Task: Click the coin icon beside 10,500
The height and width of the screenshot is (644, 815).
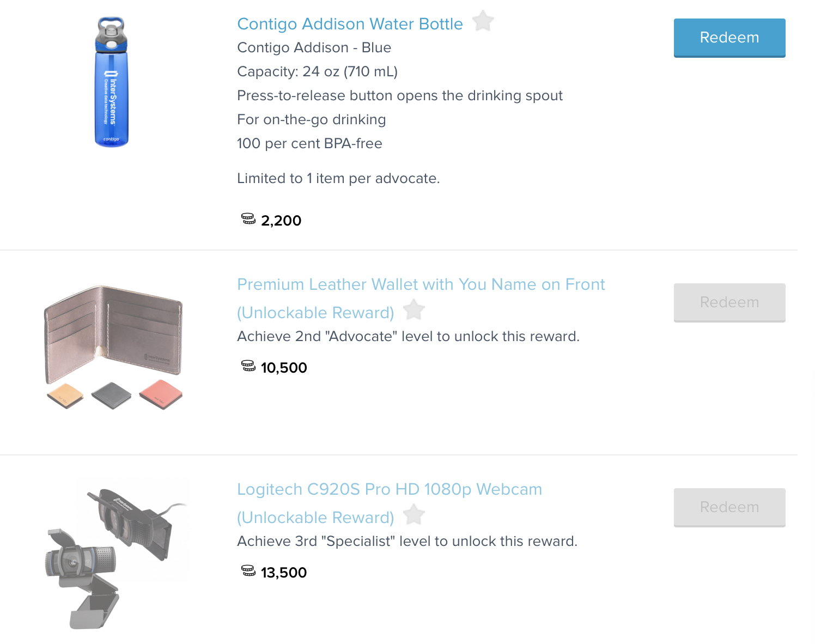Action: (x=248, y=366)
